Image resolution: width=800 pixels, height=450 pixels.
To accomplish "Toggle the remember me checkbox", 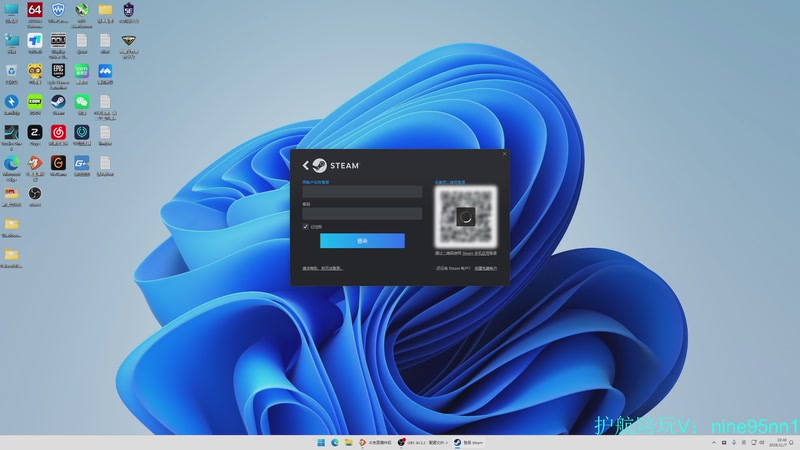I will coord(306,227).
